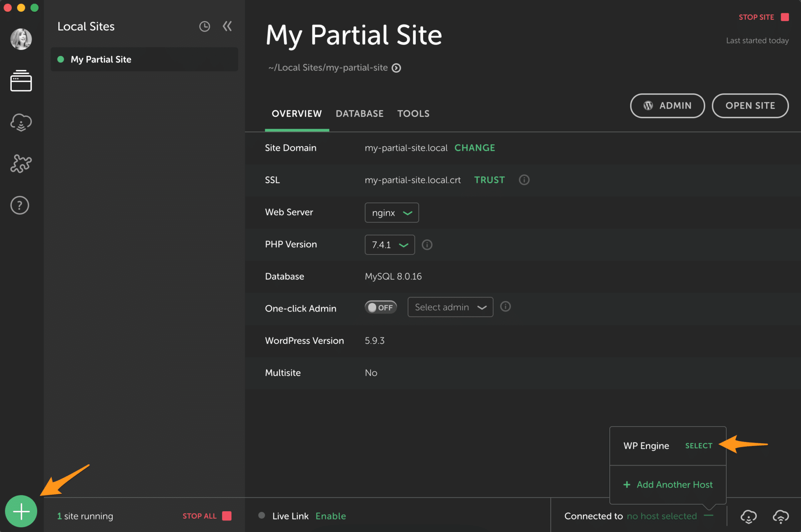Reveal the site folder via the arrow icon
The width and height of the screenshot is (801, 532).
pyautogui.click(x=396, y=68)
